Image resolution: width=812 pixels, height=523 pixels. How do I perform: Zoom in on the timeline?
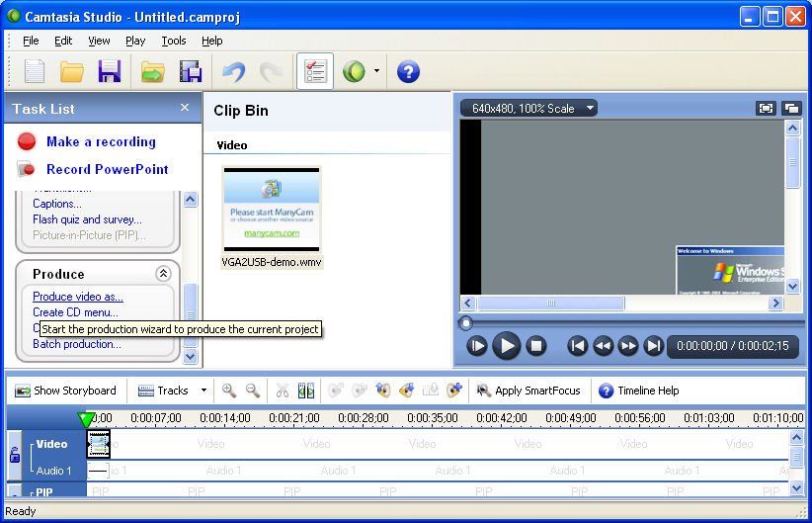229,391
